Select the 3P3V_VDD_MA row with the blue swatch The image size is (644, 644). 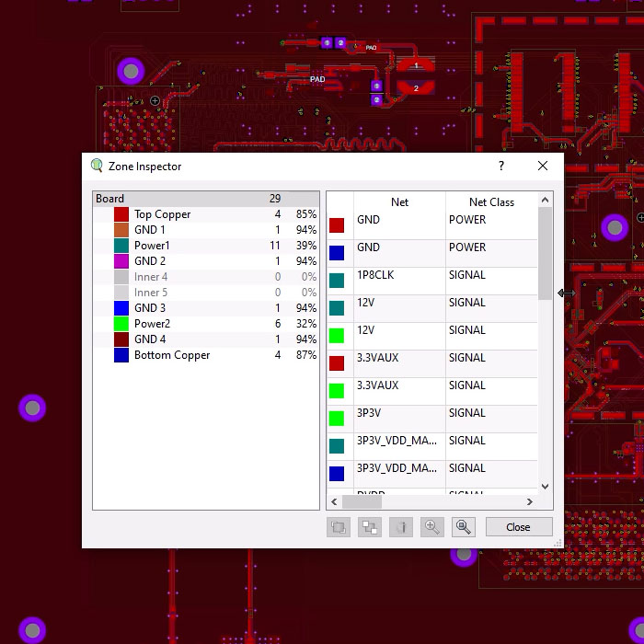point(432,474)
